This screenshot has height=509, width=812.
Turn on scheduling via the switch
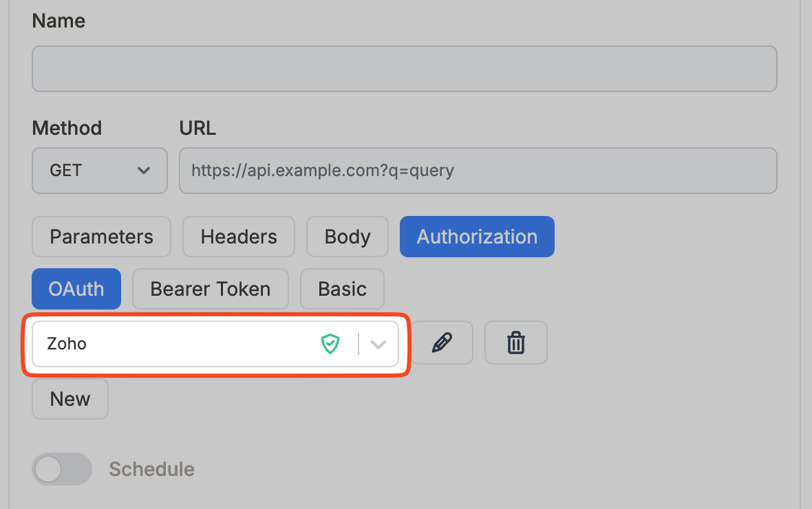pyautogui.click(x=61, y=469)
